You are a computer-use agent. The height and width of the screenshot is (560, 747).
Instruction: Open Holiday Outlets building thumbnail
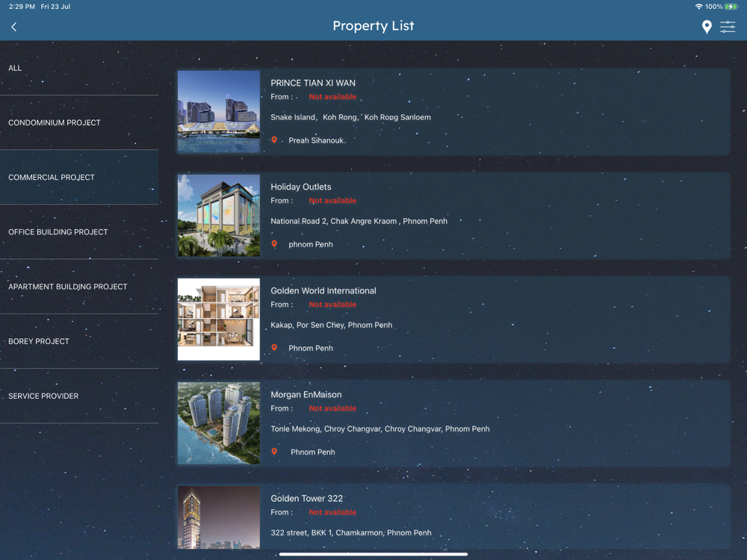[219, 215]
